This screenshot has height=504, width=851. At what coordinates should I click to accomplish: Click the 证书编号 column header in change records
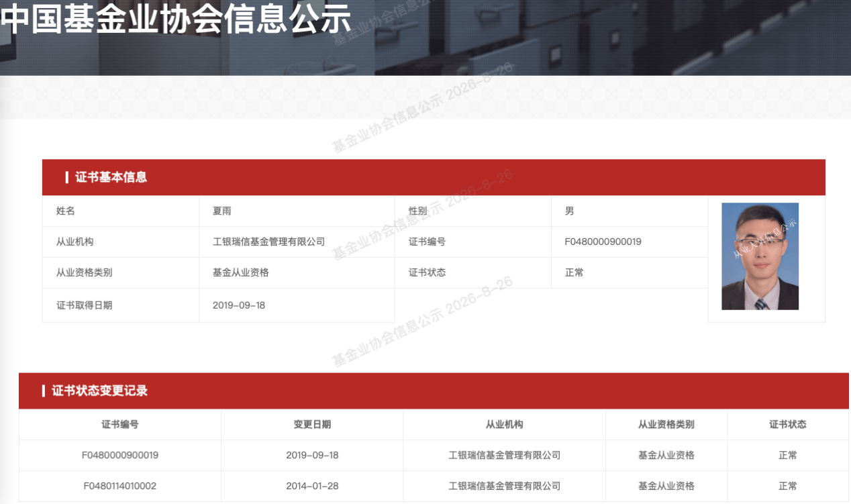120,424
